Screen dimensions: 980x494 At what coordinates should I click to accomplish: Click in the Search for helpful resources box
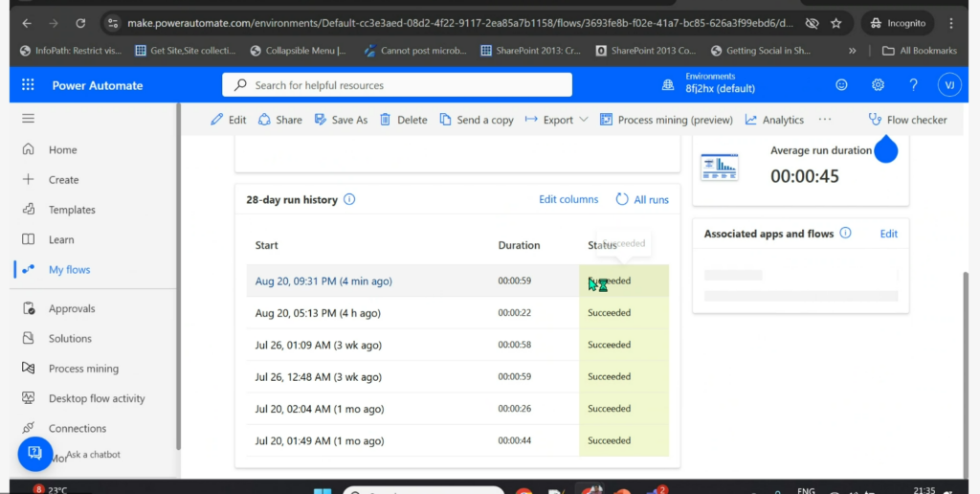397,85
